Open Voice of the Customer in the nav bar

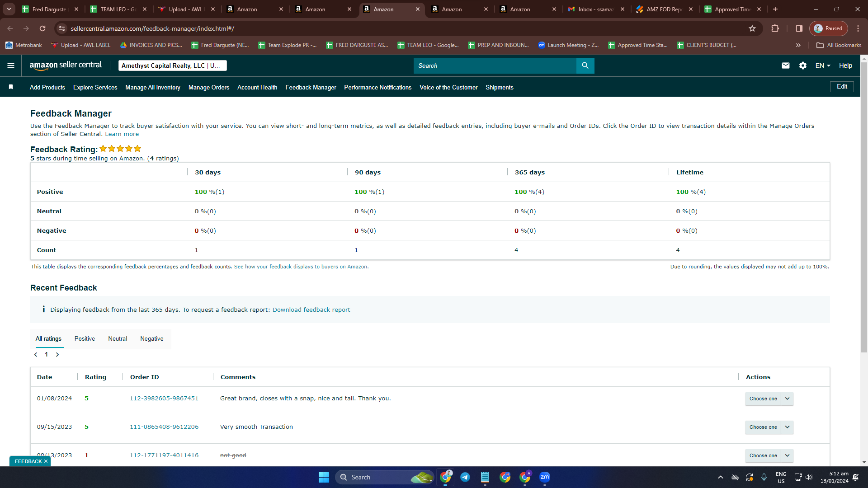448,87
